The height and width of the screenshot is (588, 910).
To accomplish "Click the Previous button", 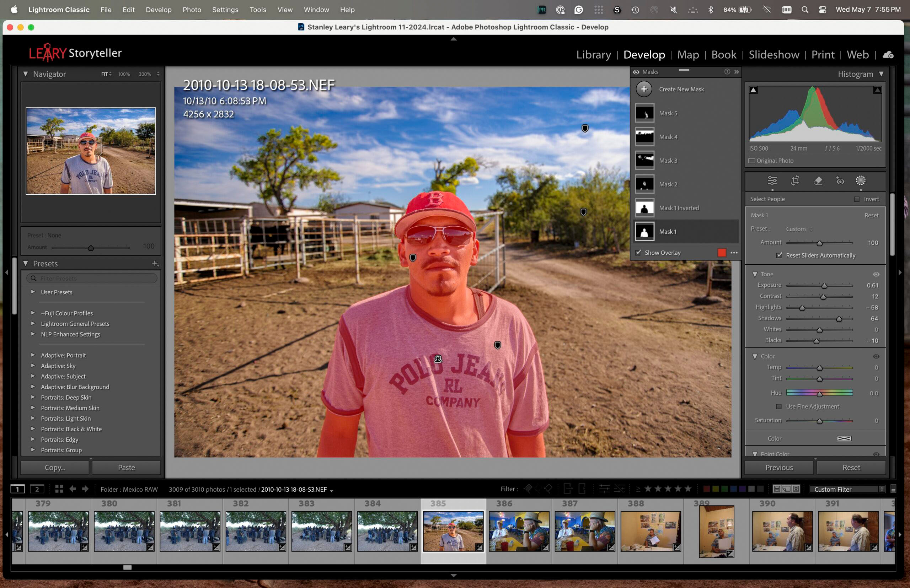I will point(779,467).
